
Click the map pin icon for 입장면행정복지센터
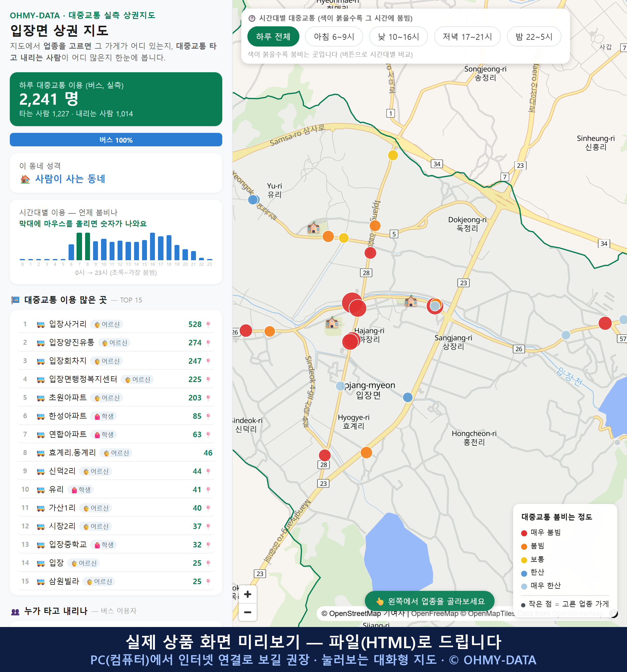pyautogui.click(x=208, y=380)
